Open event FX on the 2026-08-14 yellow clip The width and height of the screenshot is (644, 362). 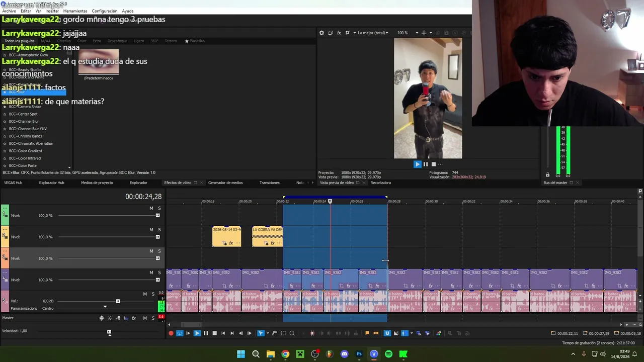(x=231, y=243)
